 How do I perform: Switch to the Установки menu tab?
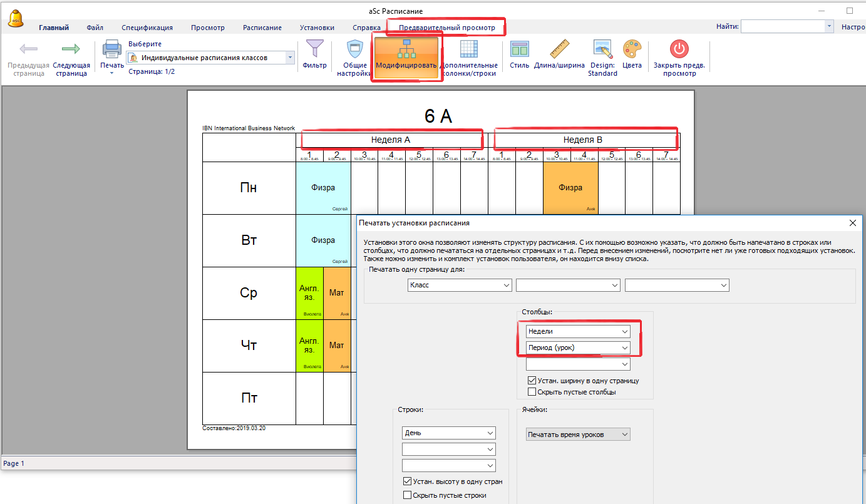[317, 28]
